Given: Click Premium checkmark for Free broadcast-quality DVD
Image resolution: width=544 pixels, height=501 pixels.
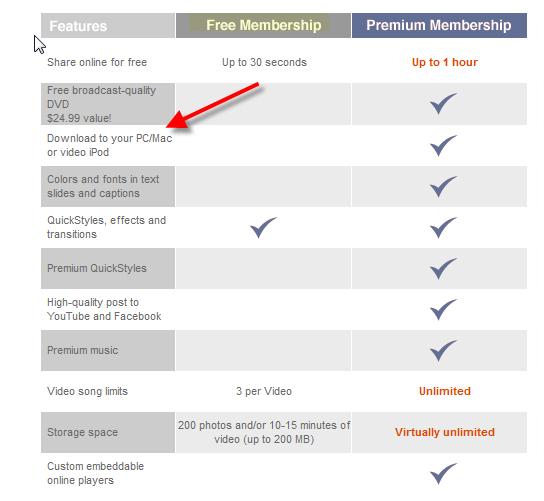Looking at the screenshot, I should coord(443,103).
